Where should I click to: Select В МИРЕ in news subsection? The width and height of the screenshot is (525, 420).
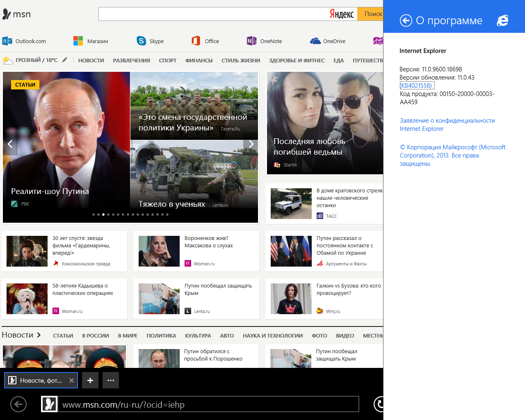(128, 336)
